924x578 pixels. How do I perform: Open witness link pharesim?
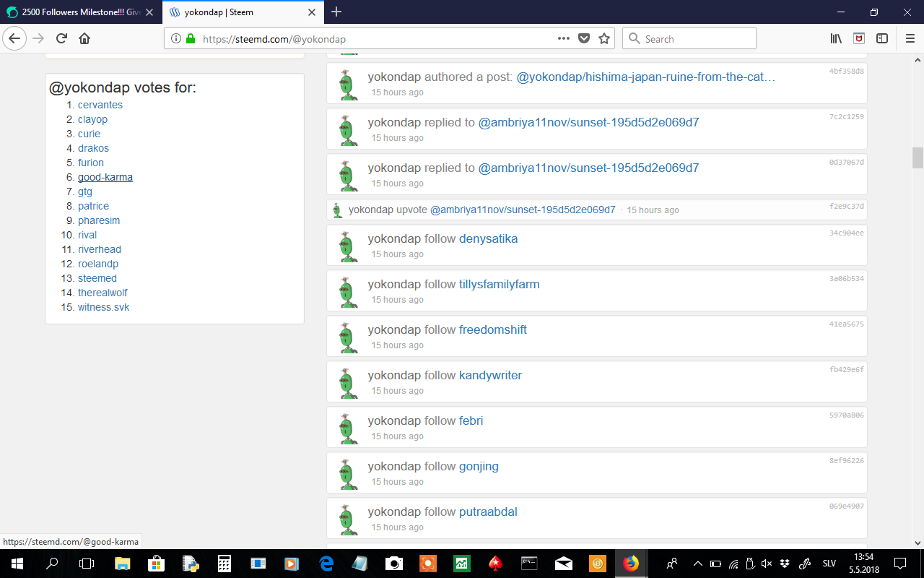click(99, 220)
